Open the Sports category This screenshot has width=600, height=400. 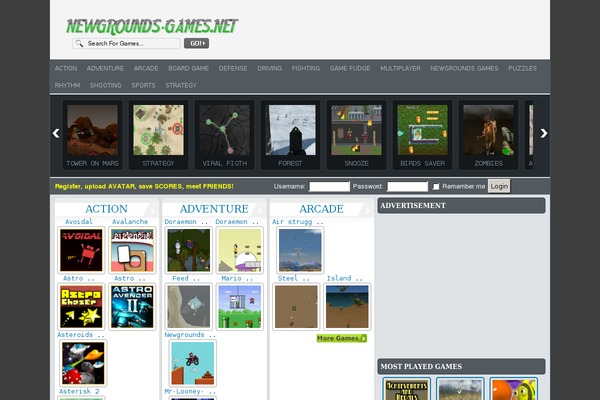[143, 85]
